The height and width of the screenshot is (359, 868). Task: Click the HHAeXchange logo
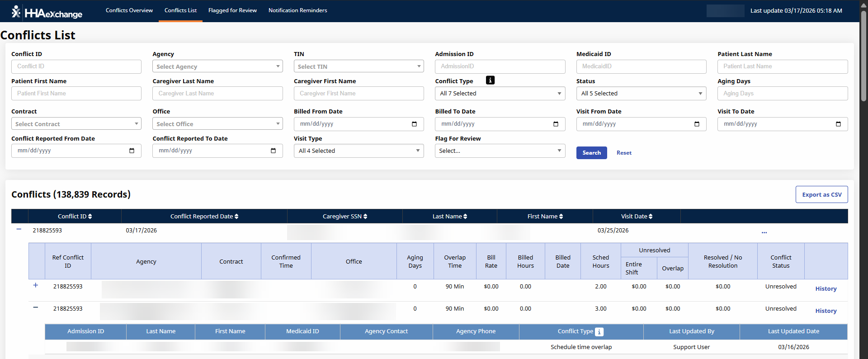point(47,12)
